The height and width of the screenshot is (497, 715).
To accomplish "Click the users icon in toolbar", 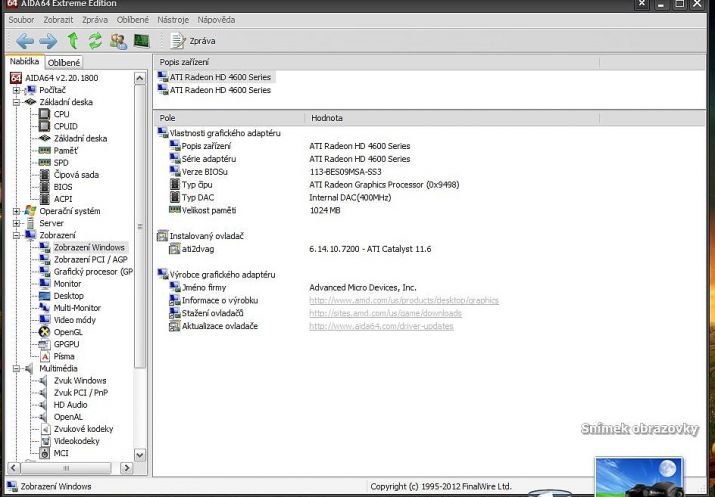I will click(118, 41).
